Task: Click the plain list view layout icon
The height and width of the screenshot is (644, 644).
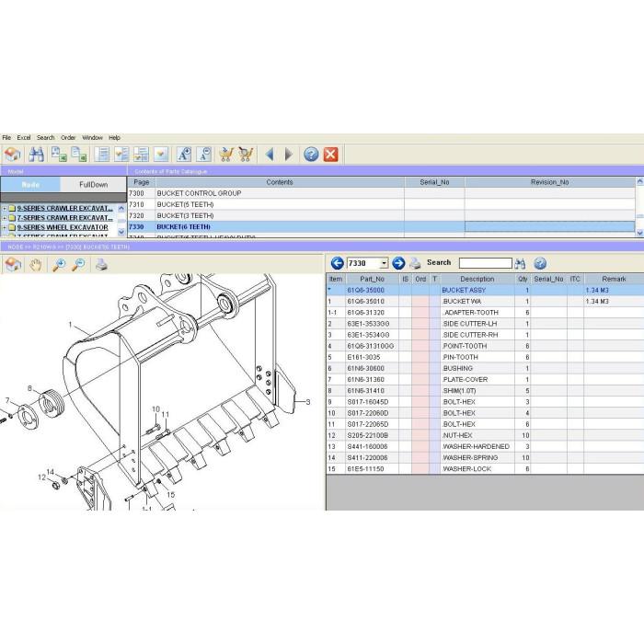Action: click(x=101, y=155)
